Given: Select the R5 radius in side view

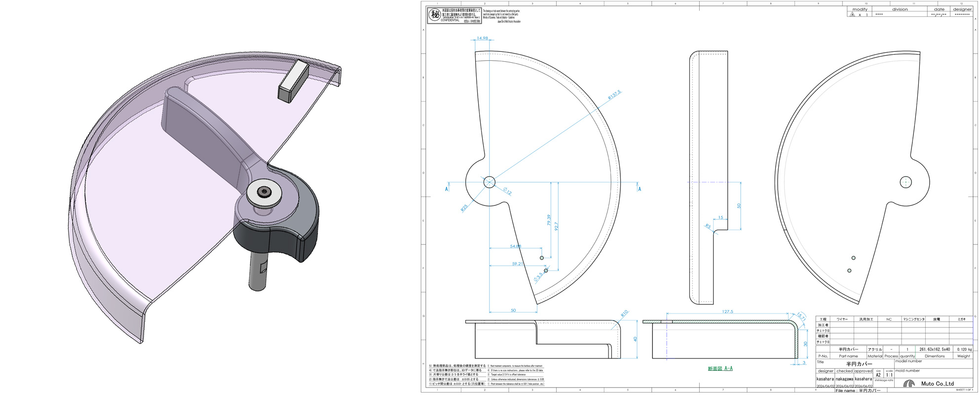Looking at the screenshot, I should pos(708,227).
